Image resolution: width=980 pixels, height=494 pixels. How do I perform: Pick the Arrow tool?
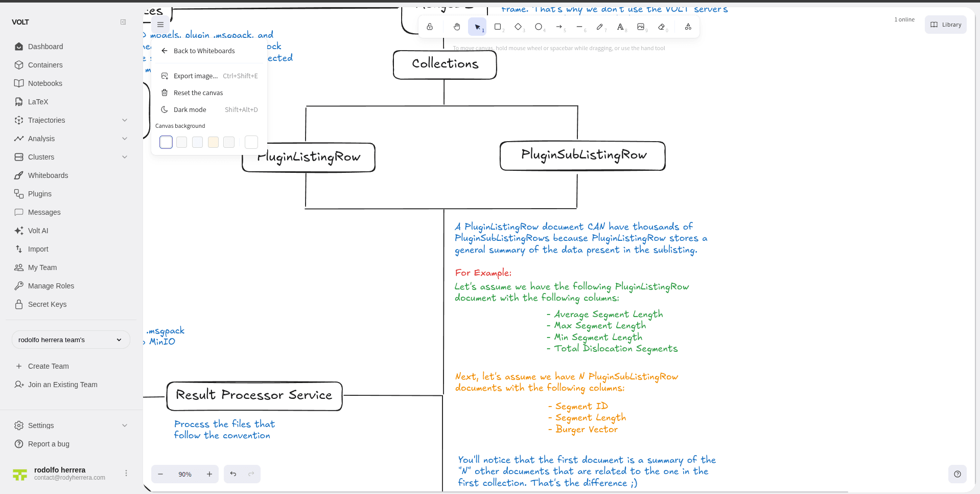pos(560,27)
